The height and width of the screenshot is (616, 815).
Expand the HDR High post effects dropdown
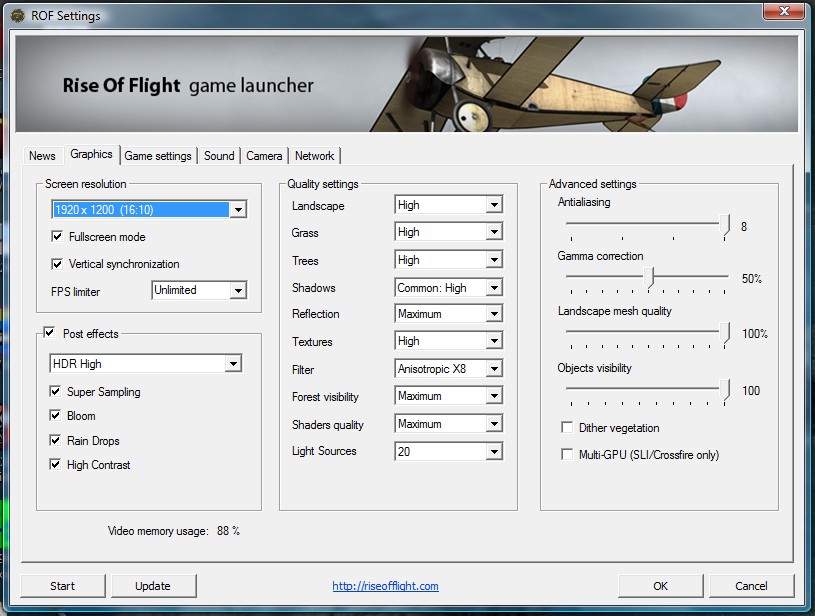coord(233,364)
